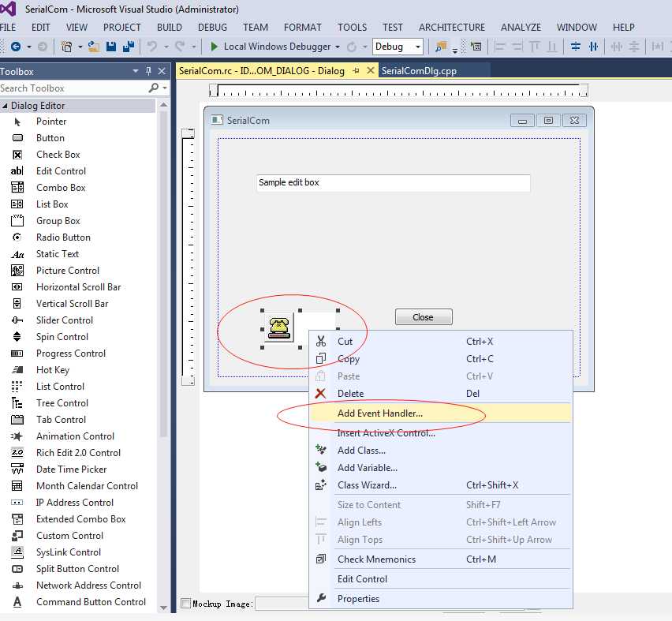Image resolution: width=672 pixels, height=621 pixels.
Task: Select the Tree Control toolbox icon
Action: [x=17, y=403]
